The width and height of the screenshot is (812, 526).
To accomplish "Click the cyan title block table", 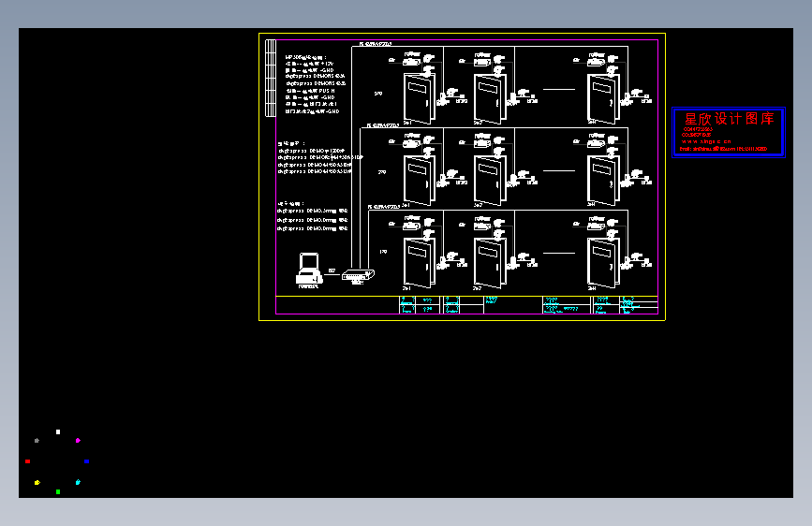I will click(x=528, y=305).
